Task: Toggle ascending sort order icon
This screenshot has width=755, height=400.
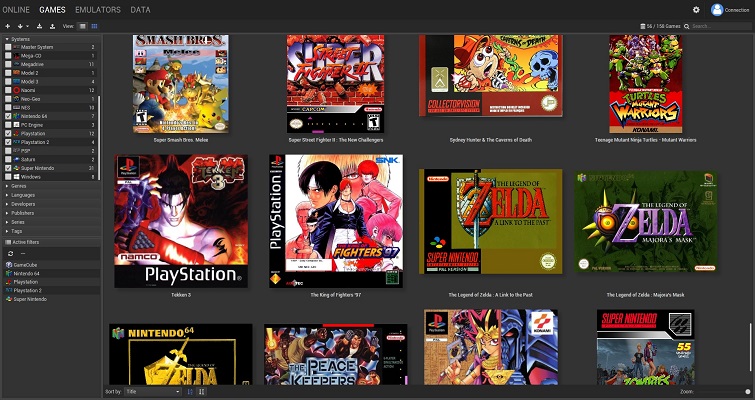Action: coord(190,392)
